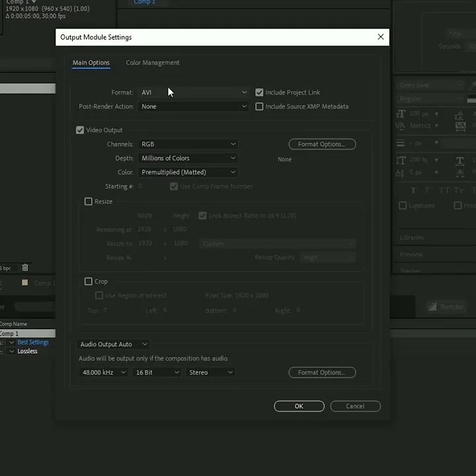Switch to the Main Options tab
Viewport: 476px width, 476px height.
(x=91, y=63)
